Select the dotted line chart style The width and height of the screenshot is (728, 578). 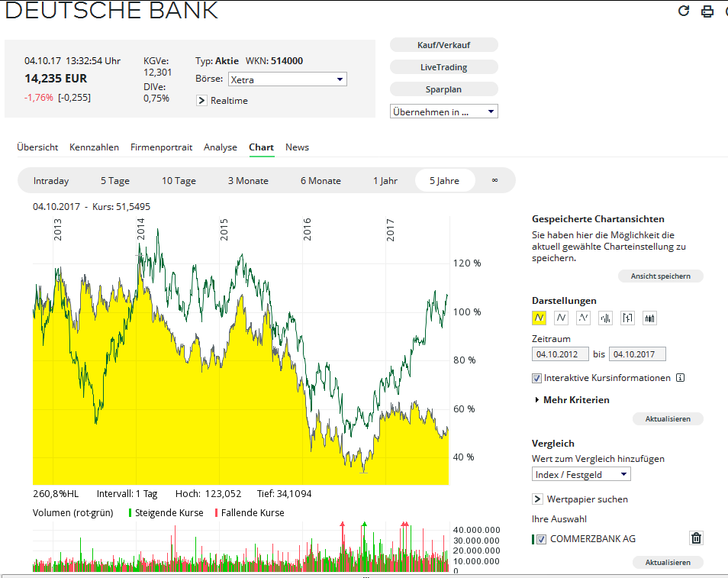(582, 318)
